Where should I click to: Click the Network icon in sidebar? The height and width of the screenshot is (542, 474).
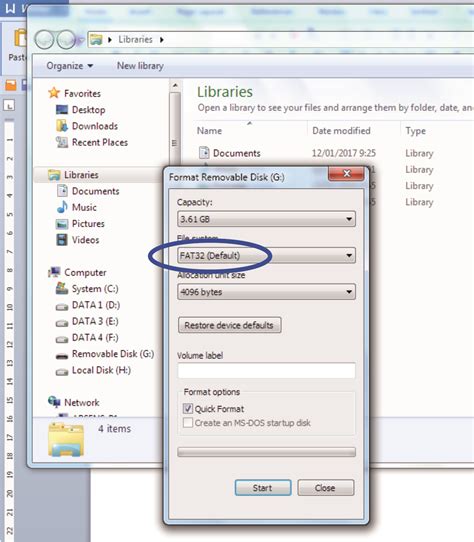coord(54,402)
